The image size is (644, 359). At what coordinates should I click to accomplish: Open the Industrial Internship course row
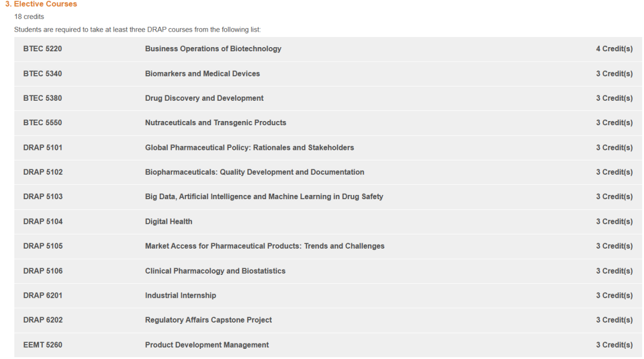180,296
